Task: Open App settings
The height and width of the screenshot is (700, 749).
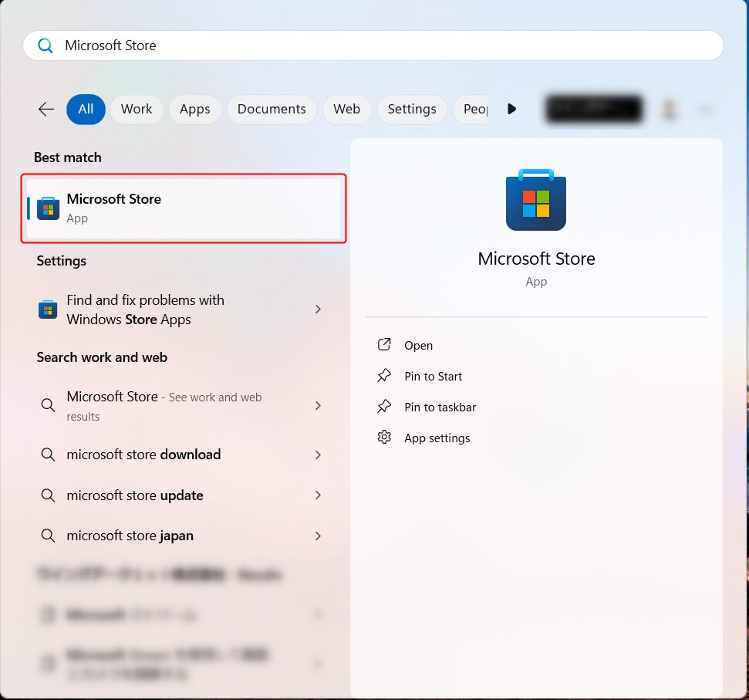Action: [x=536, y=438]
